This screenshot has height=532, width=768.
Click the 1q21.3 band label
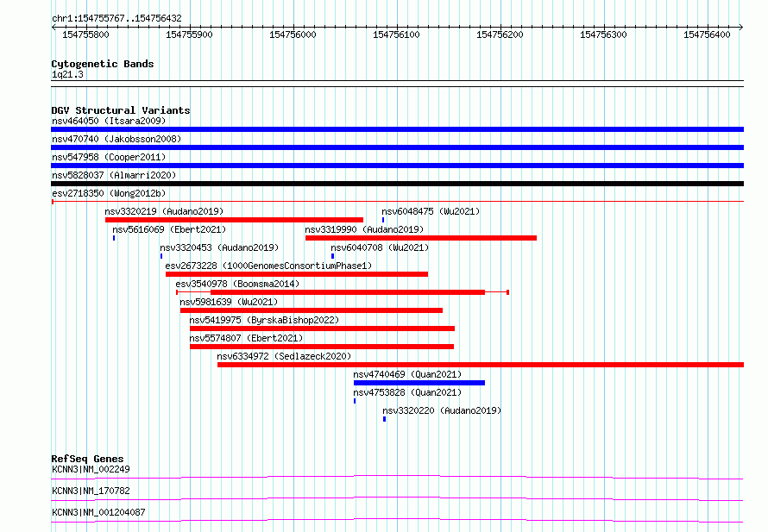[67, 74]
